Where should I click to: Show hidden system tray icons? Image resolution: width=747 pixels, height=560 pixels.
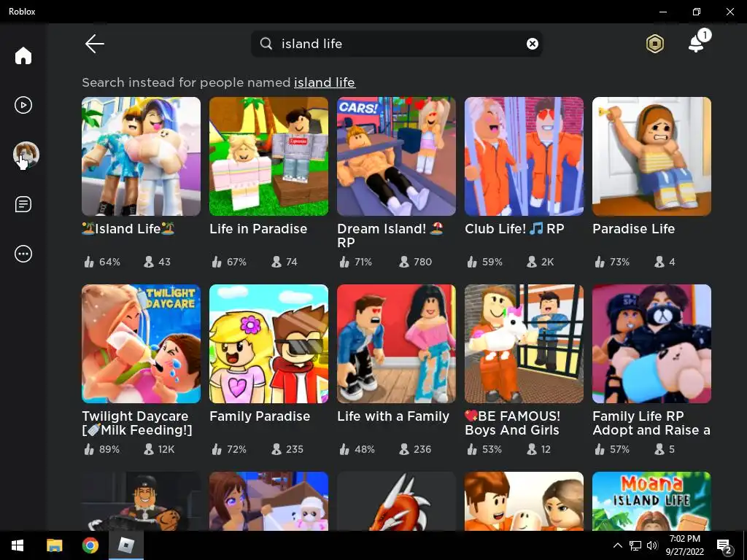pos(617,545)
